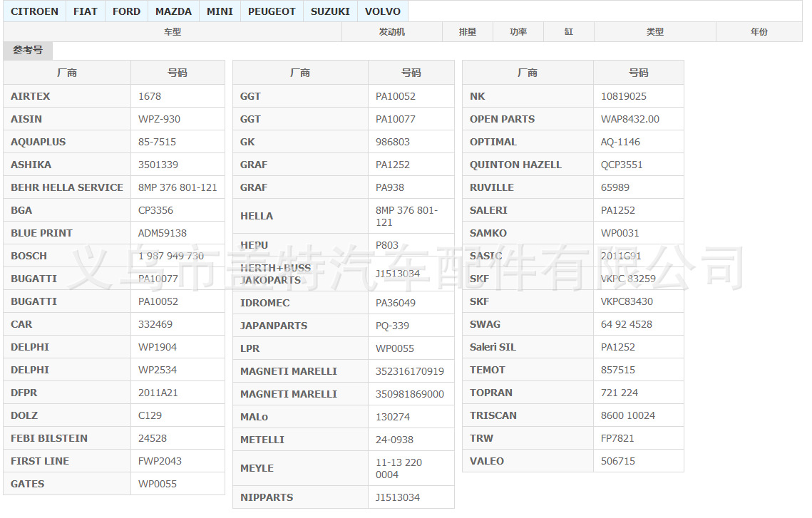Select GGT code PA10052

(411, 96)
